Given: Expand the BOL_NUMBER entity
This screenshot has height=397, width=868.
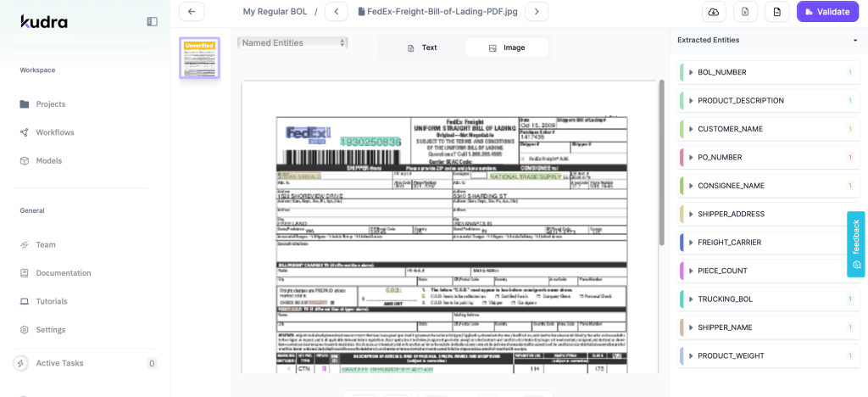Looking at the screenshot, I should [691, 73].
